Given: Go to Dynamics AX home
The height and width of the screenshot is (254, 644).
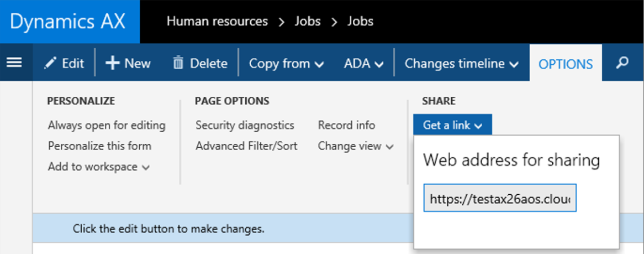Looking at the screenshot, I should click(x=68, y=22).
